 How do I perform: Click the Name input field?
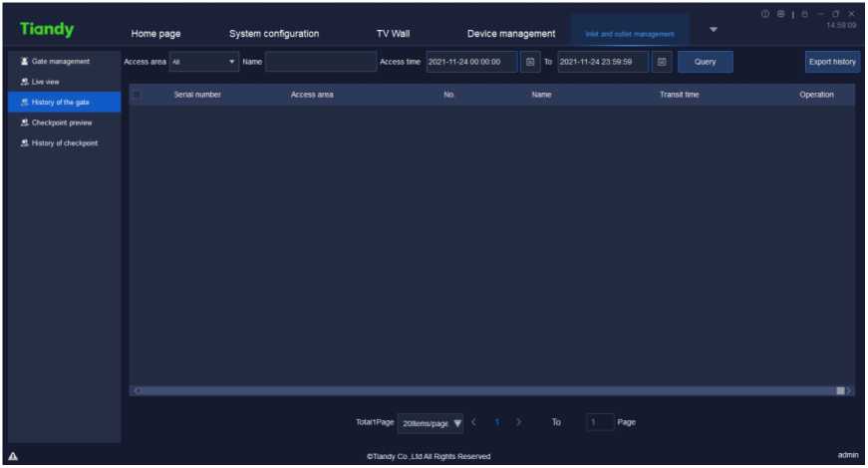tap(321, 62)
